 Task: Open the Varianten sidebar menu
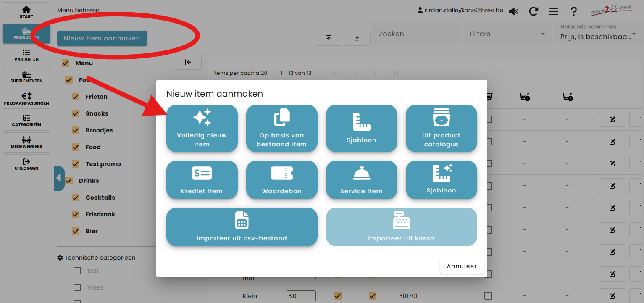click(x=26, y=55)
